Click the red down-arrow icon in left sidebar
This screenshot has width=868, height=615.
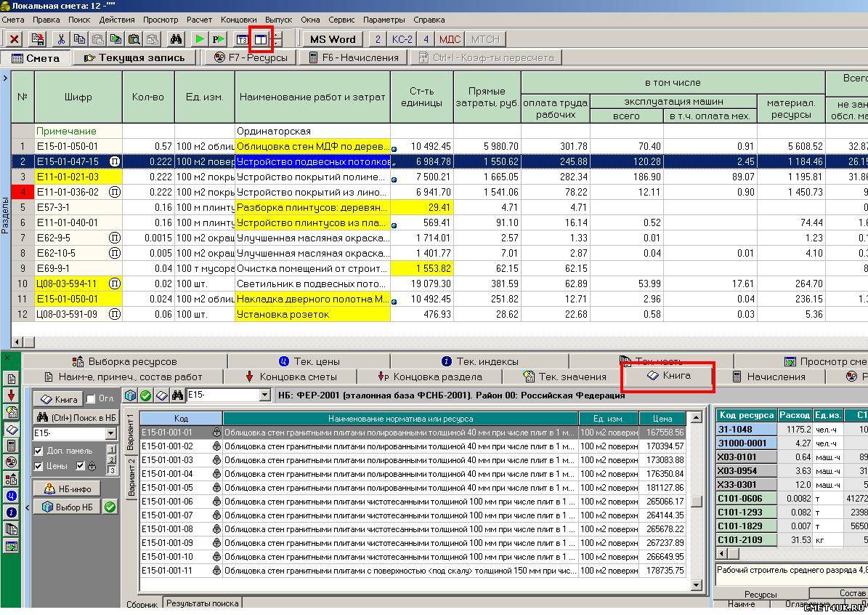11,395
